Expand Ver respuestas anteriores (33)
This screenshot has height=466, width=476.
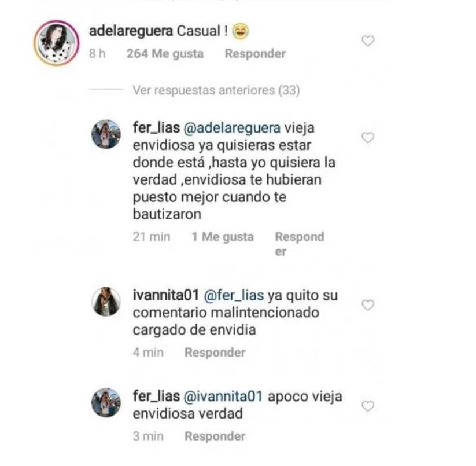coord(216,90)
